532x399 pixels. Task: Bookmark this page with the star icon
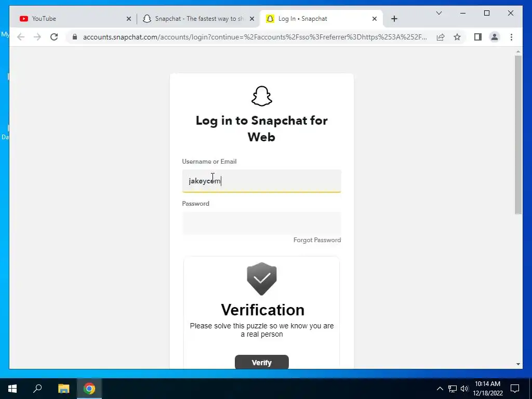pyautogui.click(x=457, y=37)
